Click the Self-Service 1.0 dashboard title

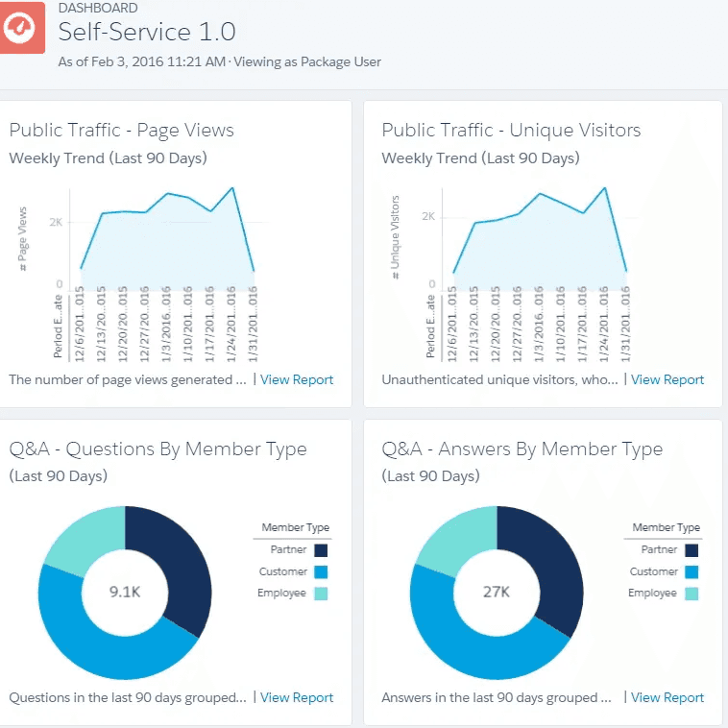(147, 32)
